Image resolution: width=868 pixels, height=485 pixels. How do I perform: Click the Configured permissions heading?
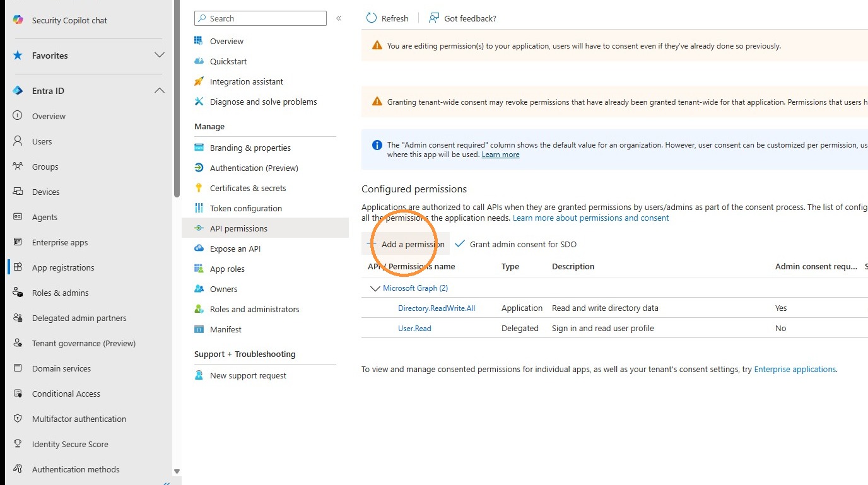tap(414, 189)
